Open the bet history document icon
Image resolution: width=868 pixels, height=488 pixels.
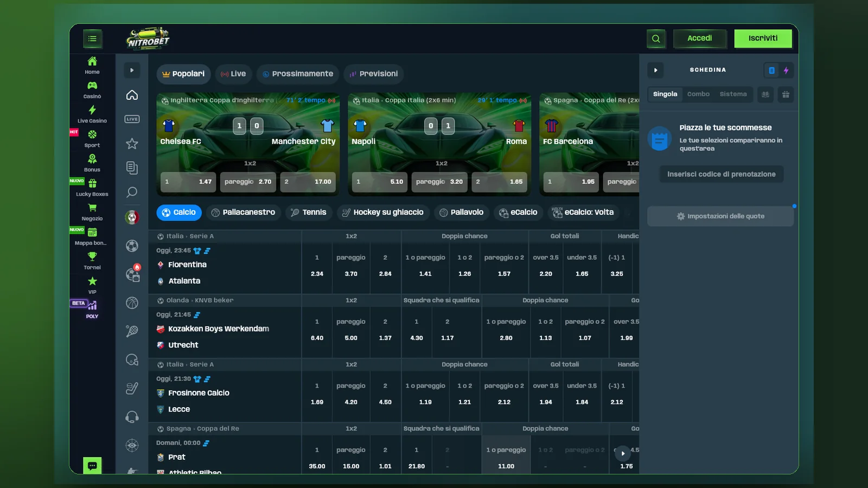(x=132, y=168)
